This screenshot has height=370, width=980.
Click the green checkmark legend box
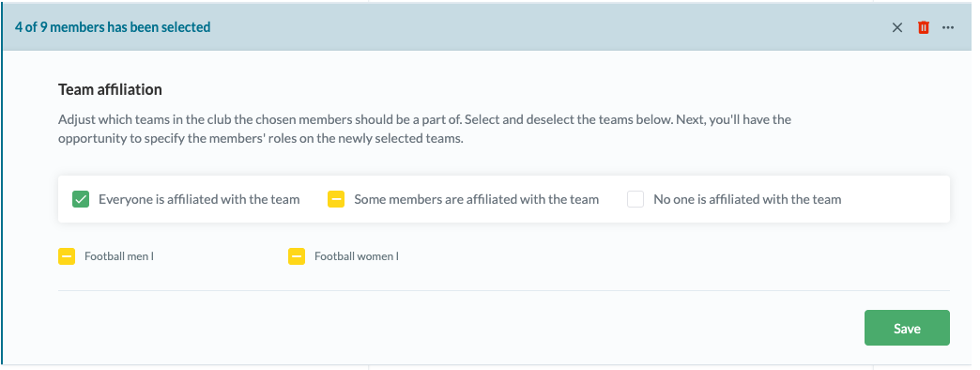[x=81, y=199]
